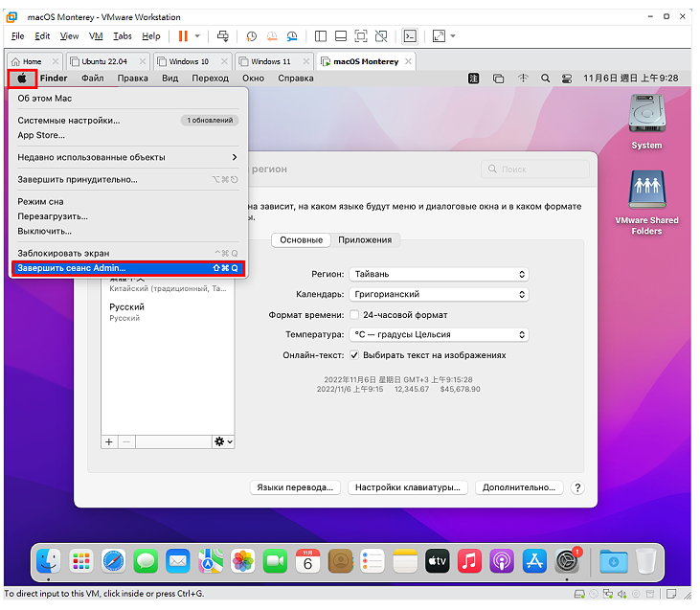This screenshot has width=700, height=610.
Task: Select Заблокировать экран menu item
Action: click(127, 253)
